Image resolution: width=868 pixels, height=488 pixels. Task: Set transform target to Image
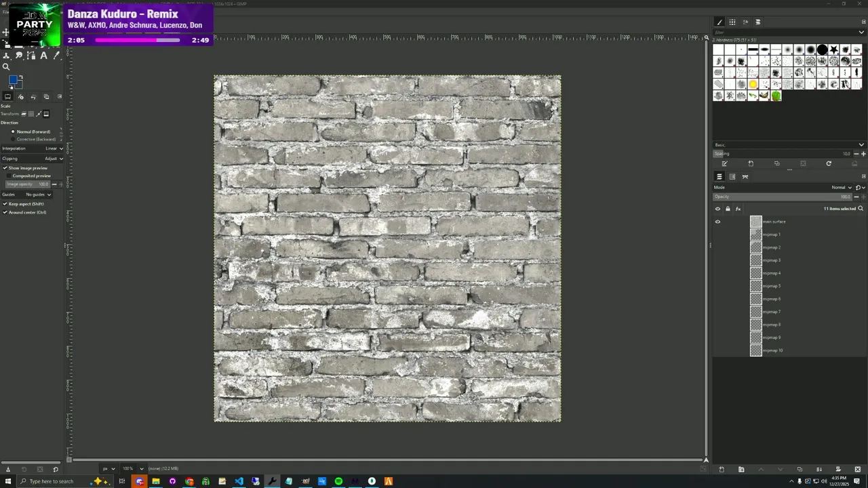coord(46,114)
